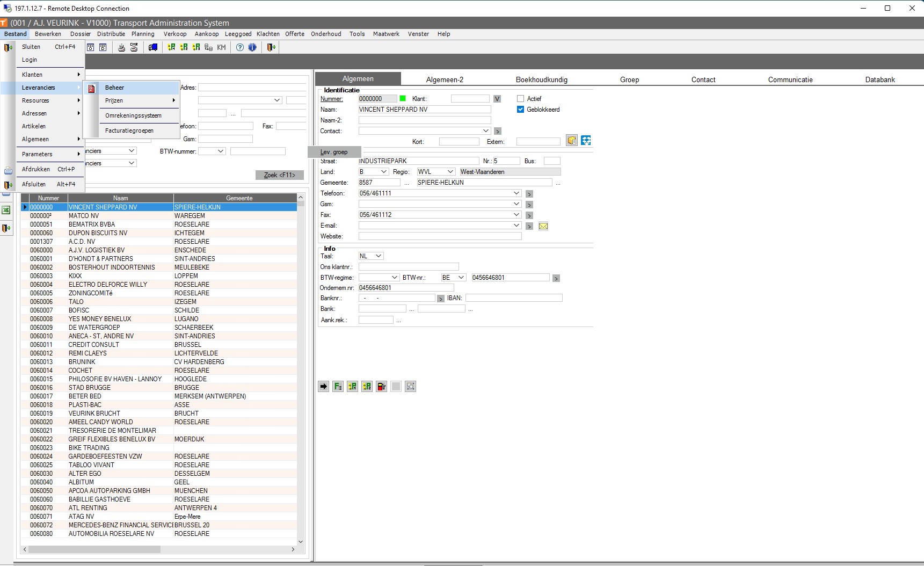Switch to the Boekhoudkundig tab
The width and height of the screenshot is (924, 566).
click(x=541, y=79)
